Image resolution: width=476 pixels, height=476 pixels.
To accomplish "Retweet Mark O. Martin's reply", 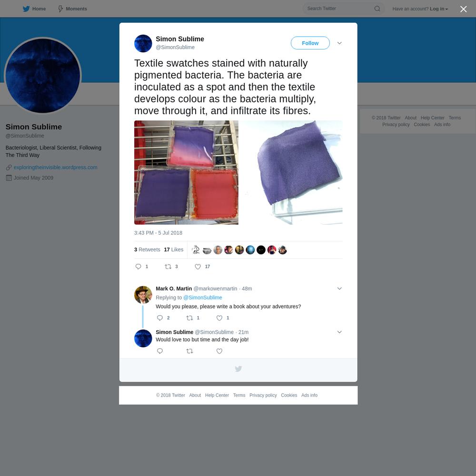I will click(x=189, y=318).
